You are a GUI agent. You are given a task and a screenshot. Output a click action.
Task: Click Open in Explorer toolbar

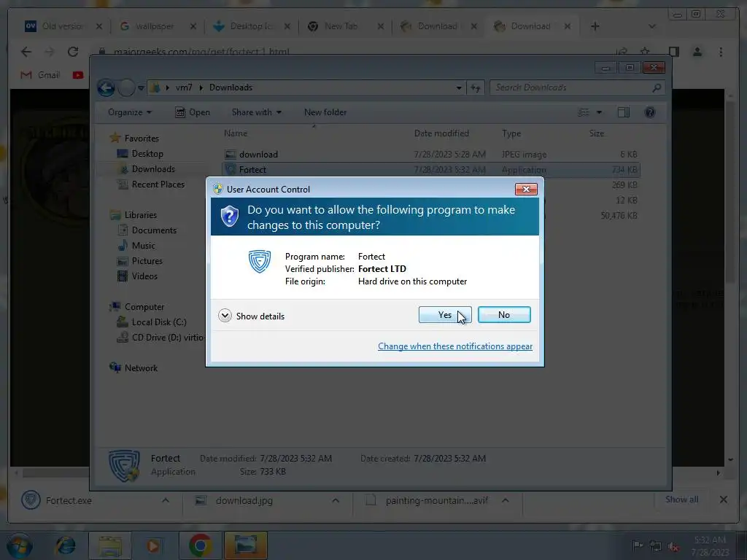click(x=193, y=112)
